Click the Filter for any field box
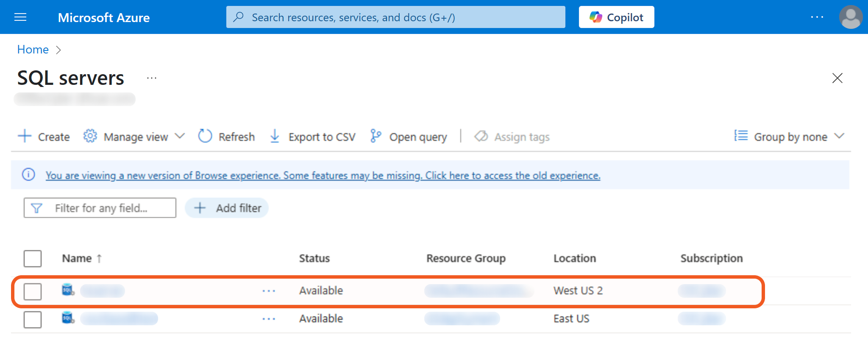This screenshot has width=868, height=352. (100, 208)
